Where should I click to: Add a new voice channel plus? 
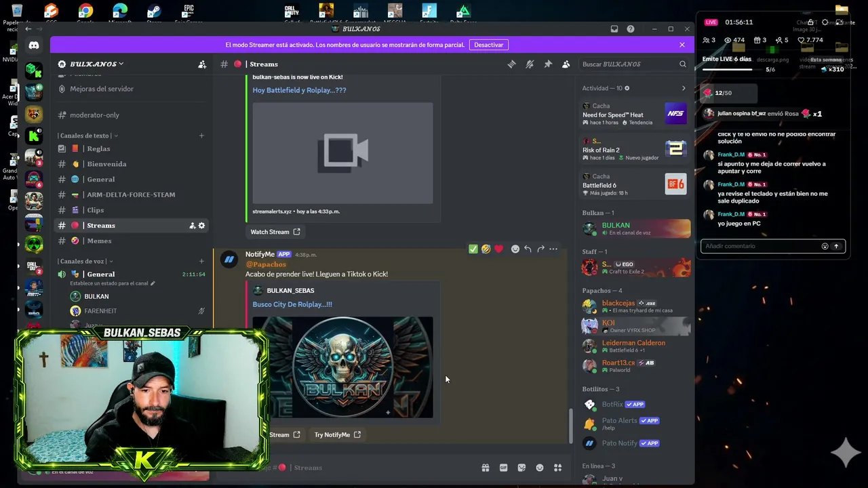coord(201,261)
